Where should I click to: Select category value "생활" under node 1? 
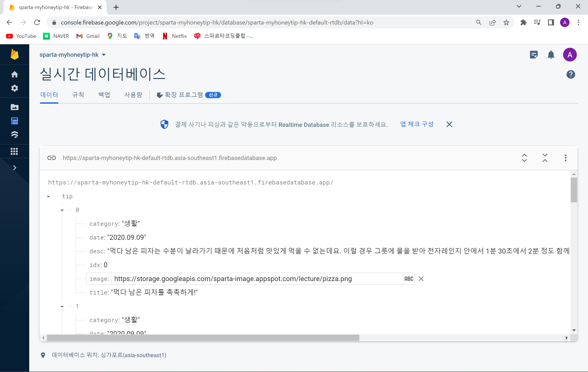(131, 320)
